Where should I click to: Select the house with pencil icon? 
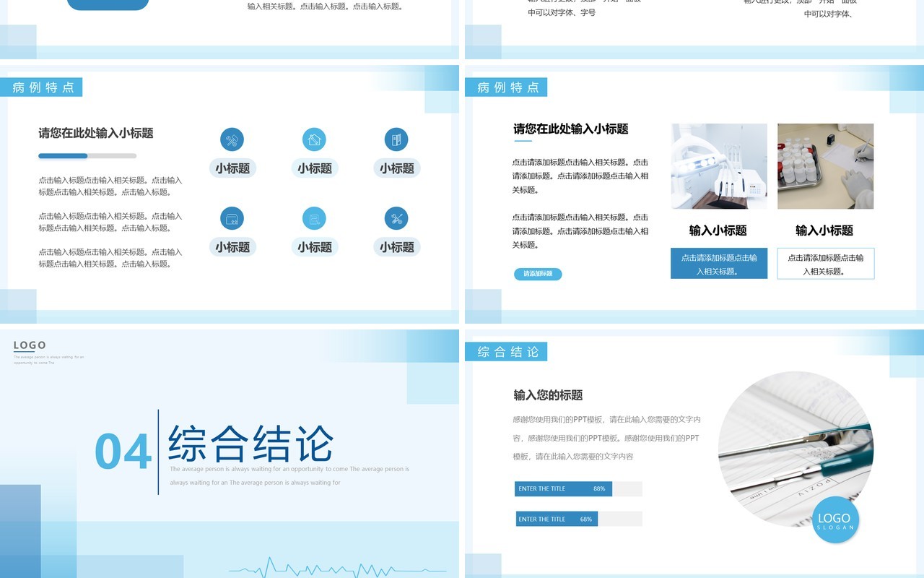click(x=314, y=139)
